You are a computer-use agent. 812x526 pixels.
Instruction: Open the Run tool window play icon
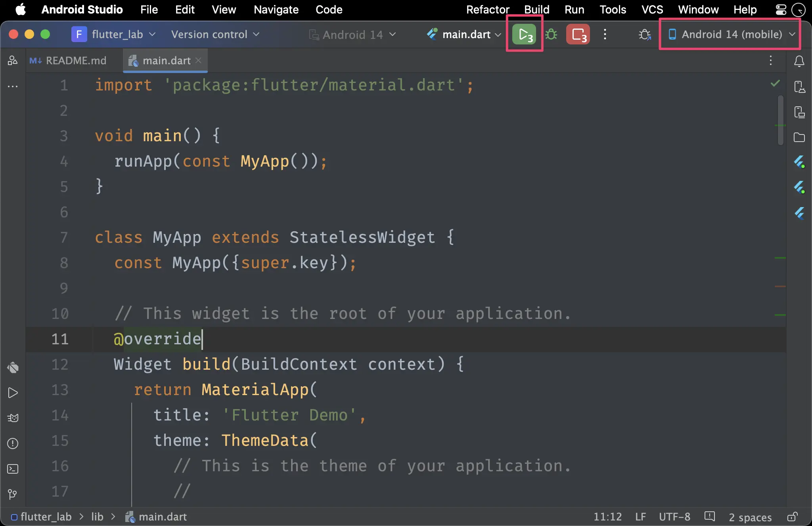tap(13, 393)
